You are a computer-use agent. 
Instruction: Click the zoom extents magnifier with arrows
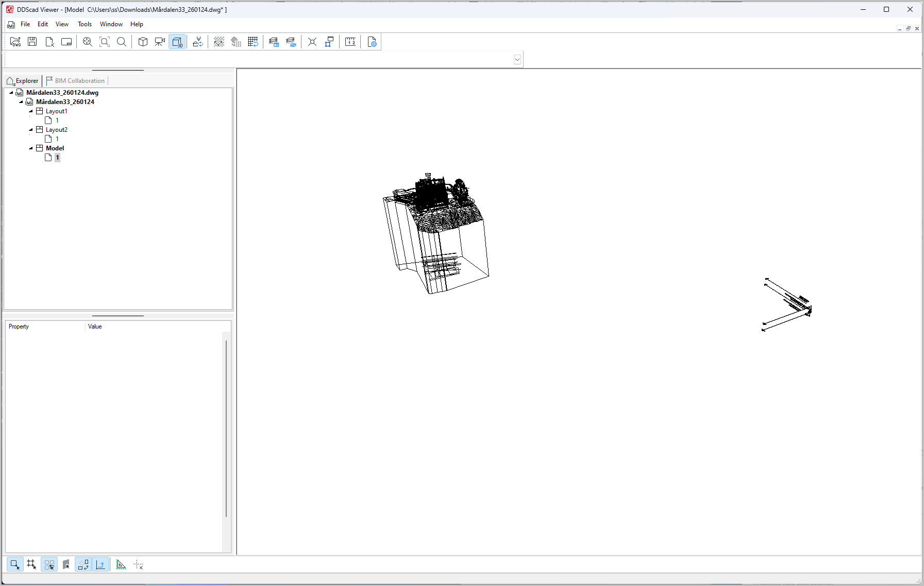pos(88,42)
